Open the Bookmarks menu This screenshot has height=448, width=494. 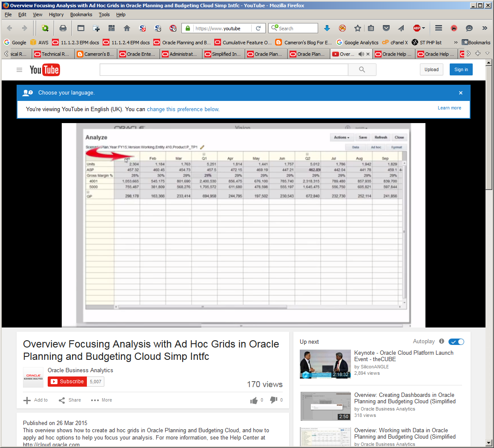81,14
